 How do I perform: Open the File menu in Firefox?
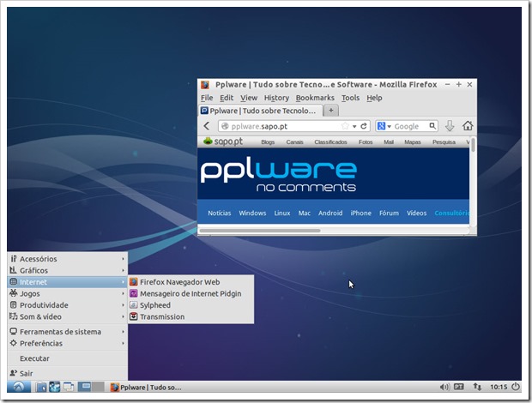207,98
